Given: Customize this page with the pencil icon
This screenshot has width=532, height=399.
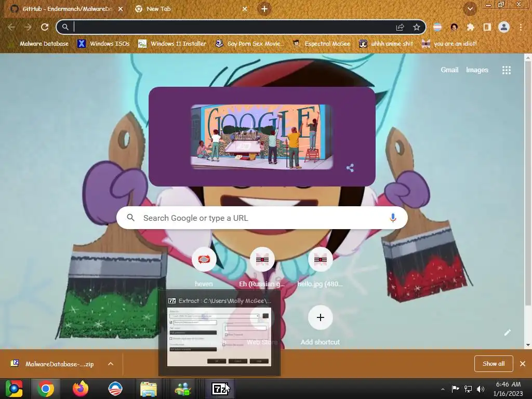Looking at the screenshot, I should tap(507, 332).
